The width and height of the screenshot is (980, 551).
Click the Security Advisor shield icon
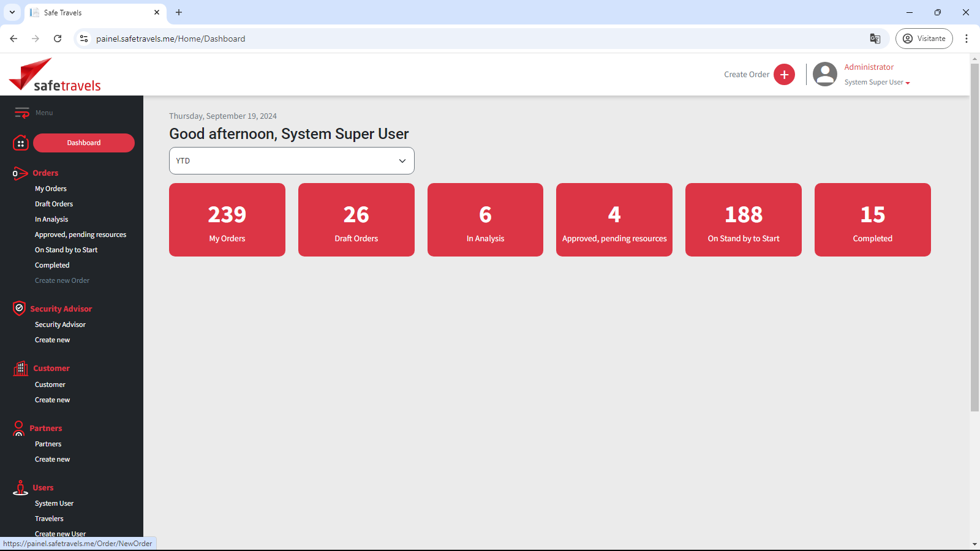19,309
